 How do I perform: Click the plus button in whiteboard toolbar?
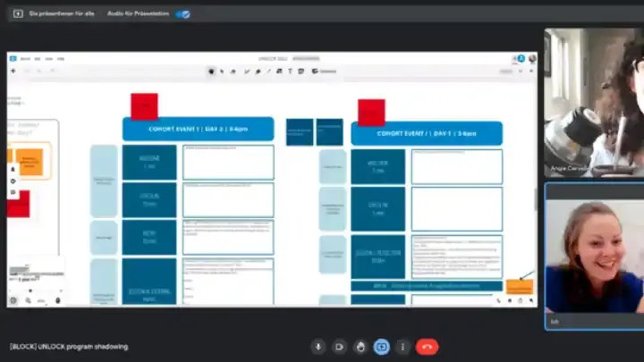[13, 71]
